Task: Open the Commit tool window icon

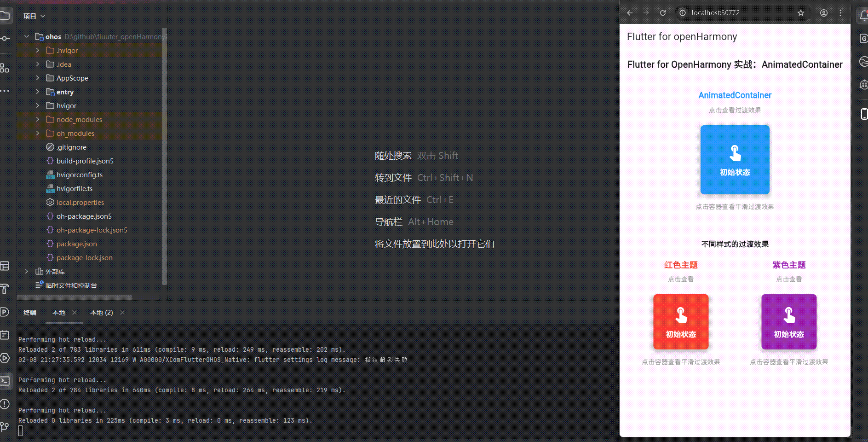Action: [5, 38]
